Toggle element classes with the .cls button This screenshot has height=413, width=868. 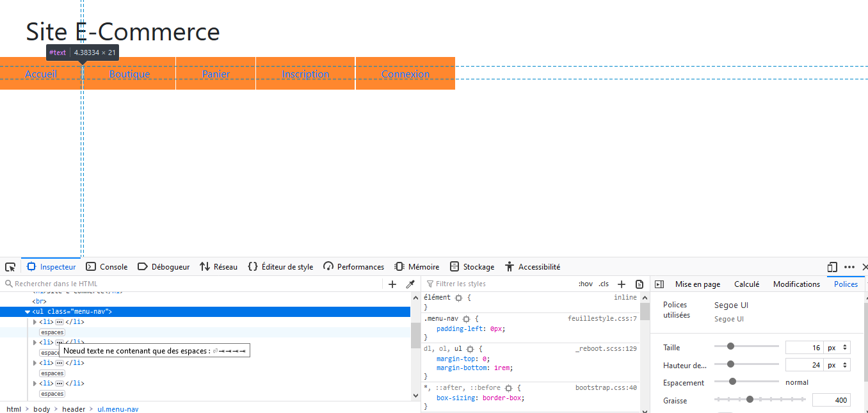coord(602,284)
